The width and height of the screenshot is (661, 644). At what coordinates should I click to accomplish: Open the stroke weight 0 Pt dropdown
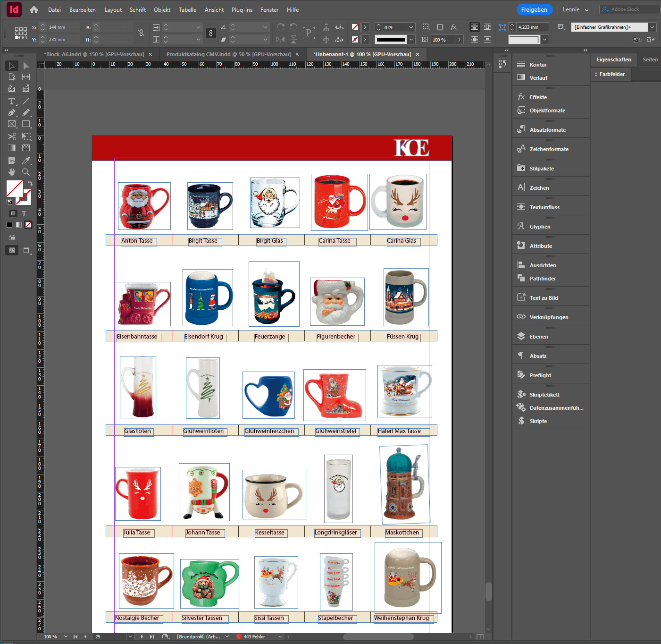coord(411,27)
